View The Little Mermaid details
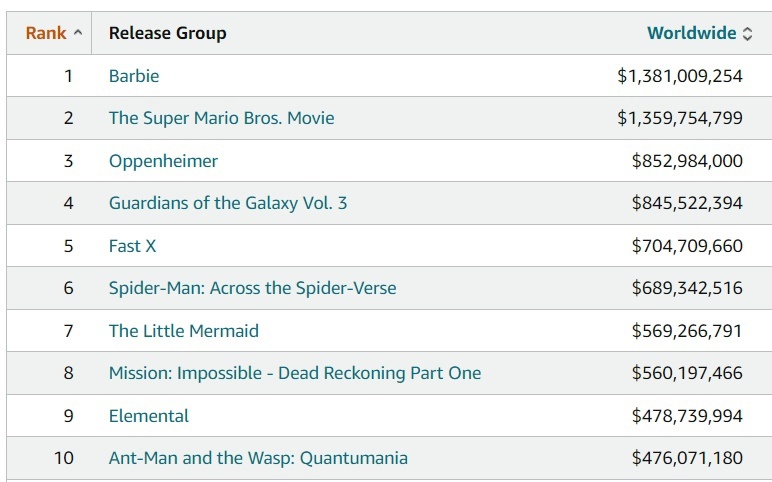The image size is (772, 482). [183, 331]
